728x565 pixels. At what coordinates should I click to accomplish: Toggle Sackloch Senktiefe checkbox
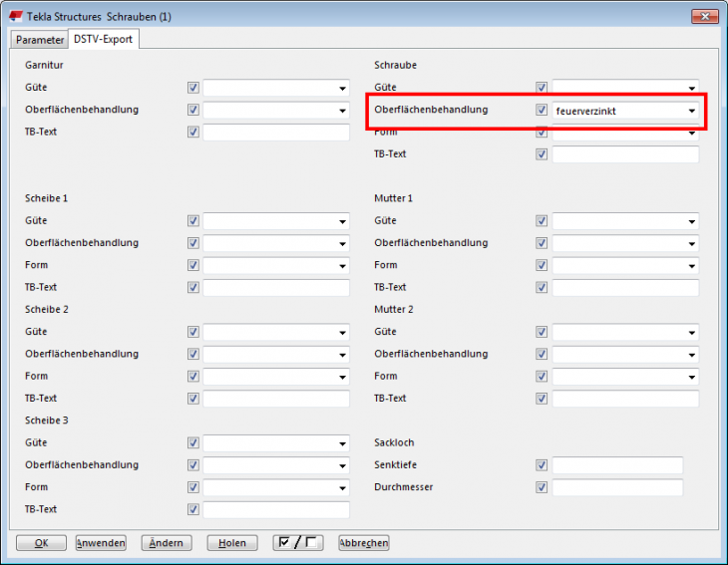543,465
